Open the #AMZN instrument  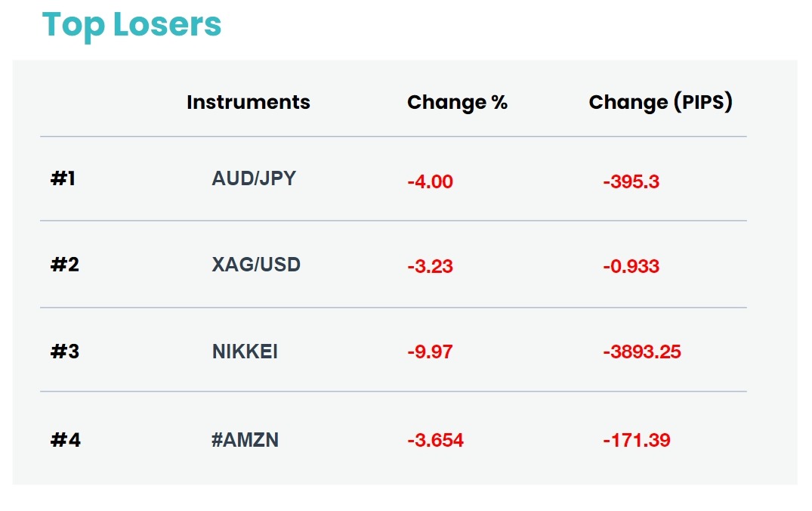(245, 440)
